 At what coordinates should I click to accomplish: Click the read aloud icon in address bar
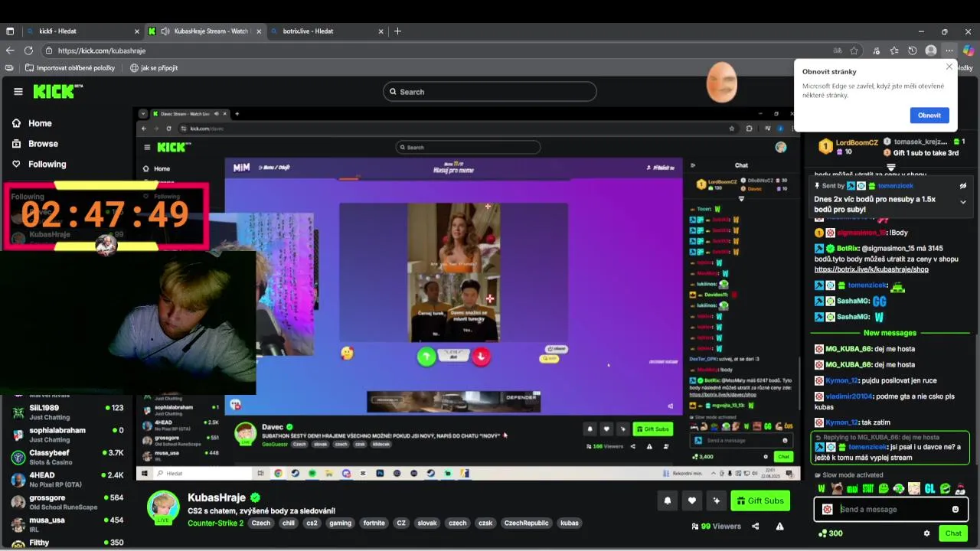(x=838, y=51)
